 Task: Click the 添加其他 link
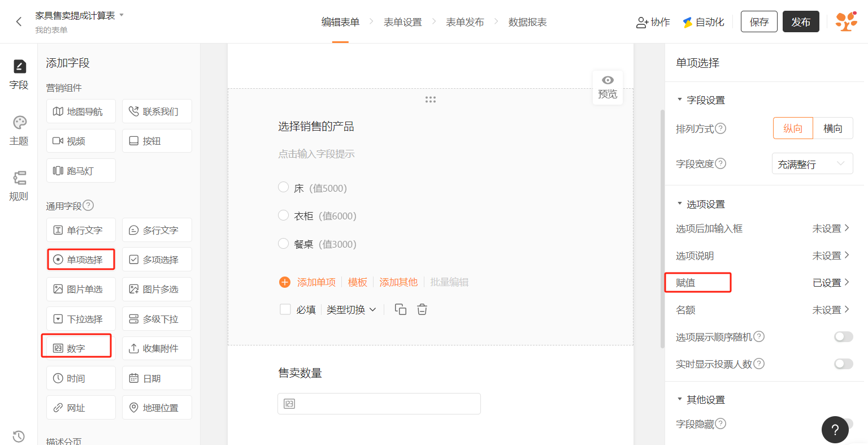pyautogui.click(x=398, y=282)
